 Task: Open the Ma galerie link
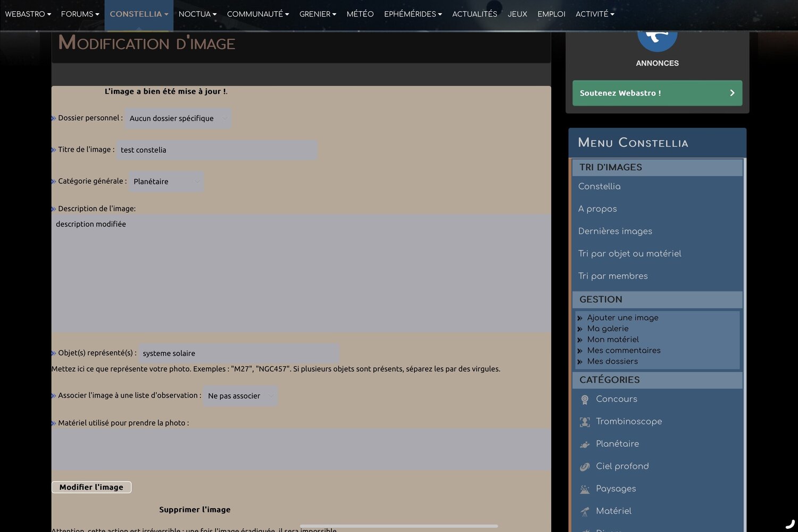point(608,329)
